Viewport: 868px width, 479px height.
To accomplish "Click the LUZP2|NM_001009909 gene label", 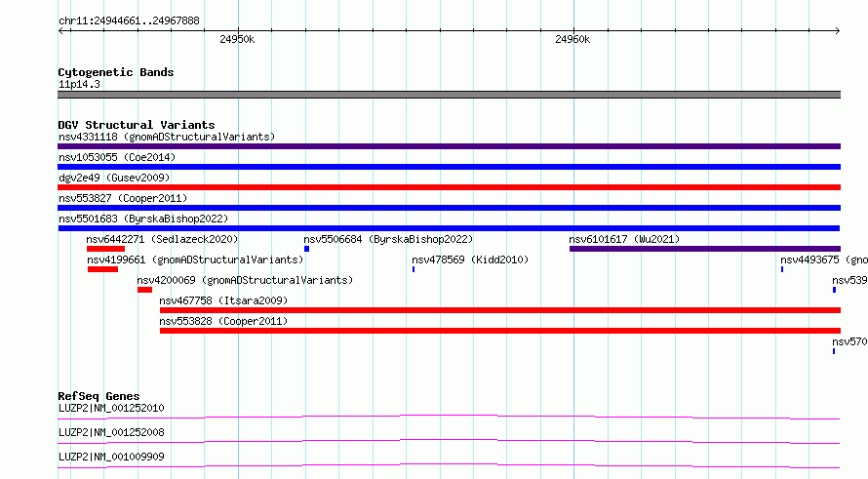I will point(111,457).
